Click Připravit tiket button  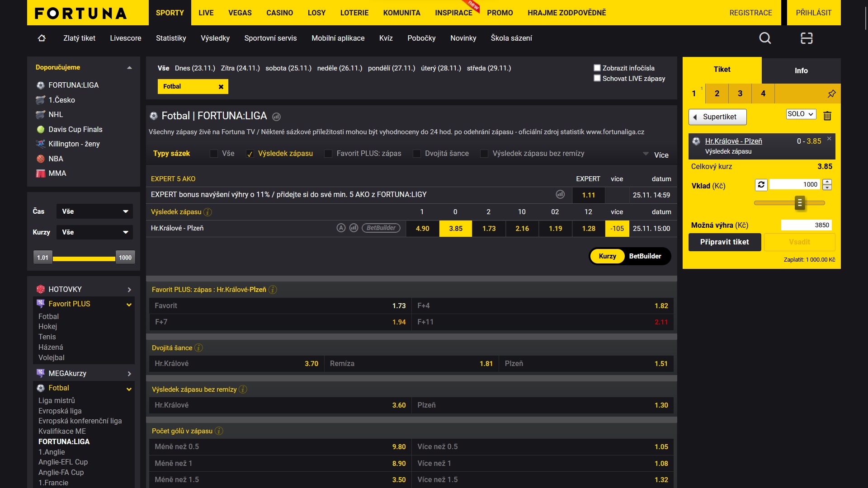pos(725,242)
